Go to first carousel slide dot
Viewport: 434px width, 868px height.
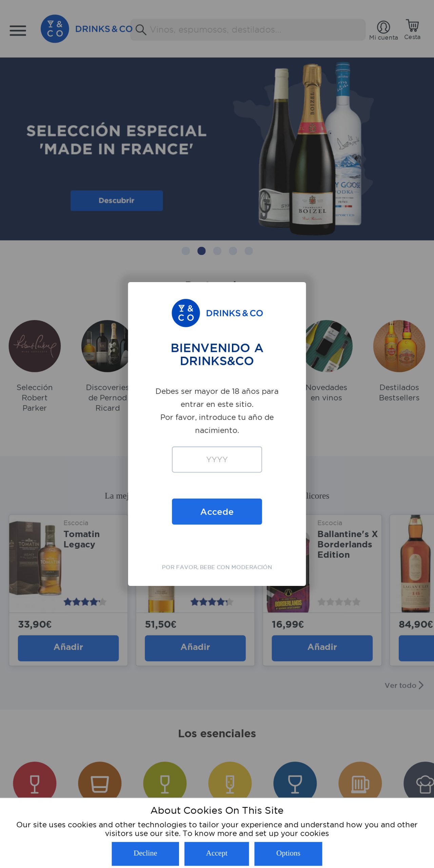coord(186,251)
